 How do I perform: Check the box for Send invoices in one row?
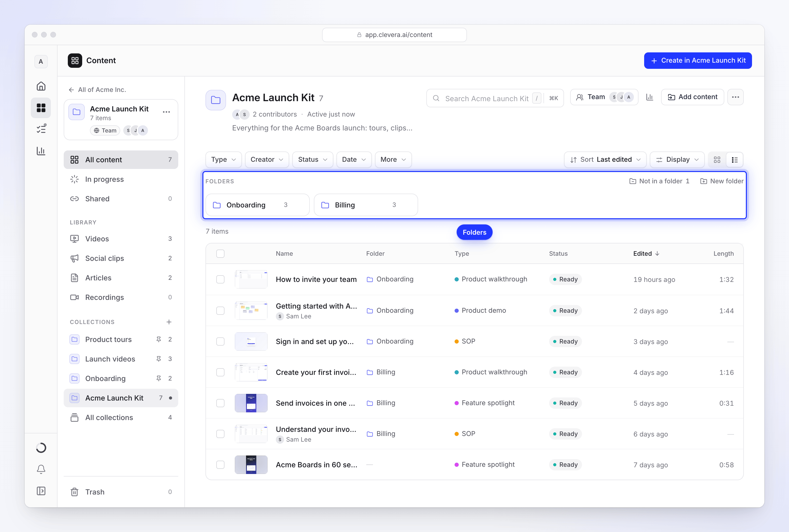coord(220,403)
